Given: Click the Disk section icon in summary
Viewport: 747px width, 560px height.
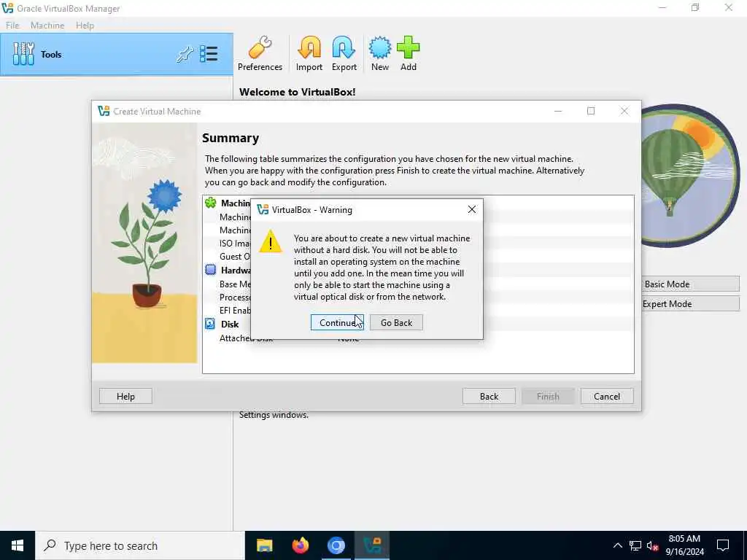Looking at the screenshot, I should [210, 324].
